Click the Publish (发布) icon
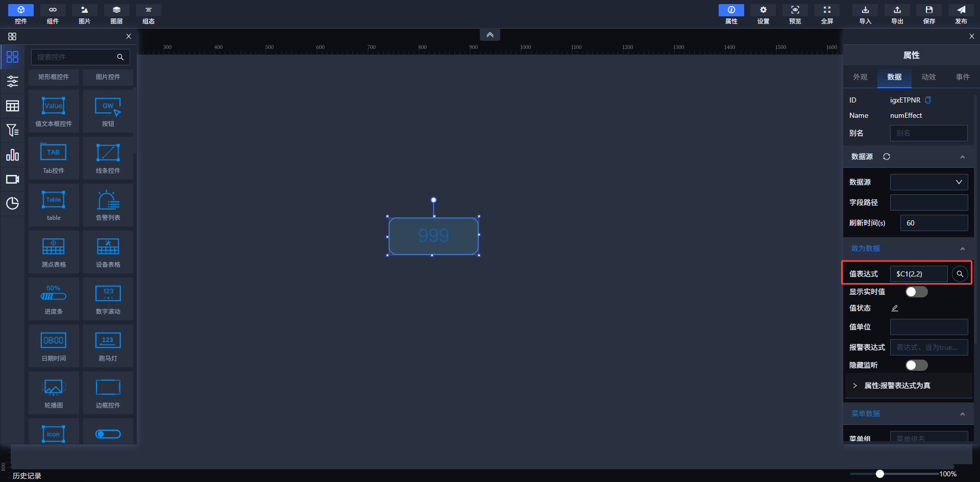980x482 pixels. [961, 14]
